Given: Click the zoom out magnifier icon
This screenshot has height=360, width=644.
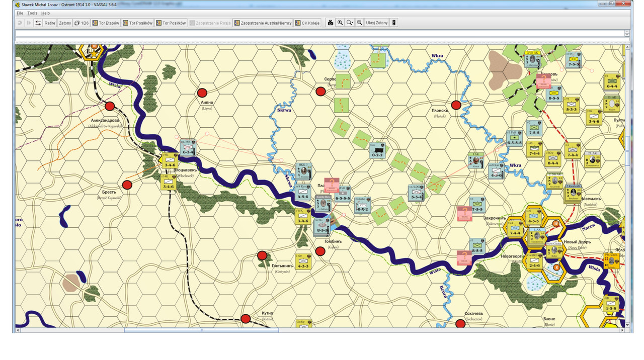Looking at the screenshot, I should 359,23.
